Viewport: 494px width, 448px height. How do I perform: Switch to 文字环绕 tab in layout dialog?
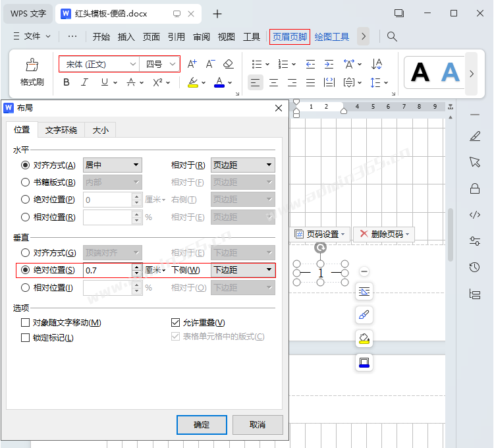pos(61,130)
